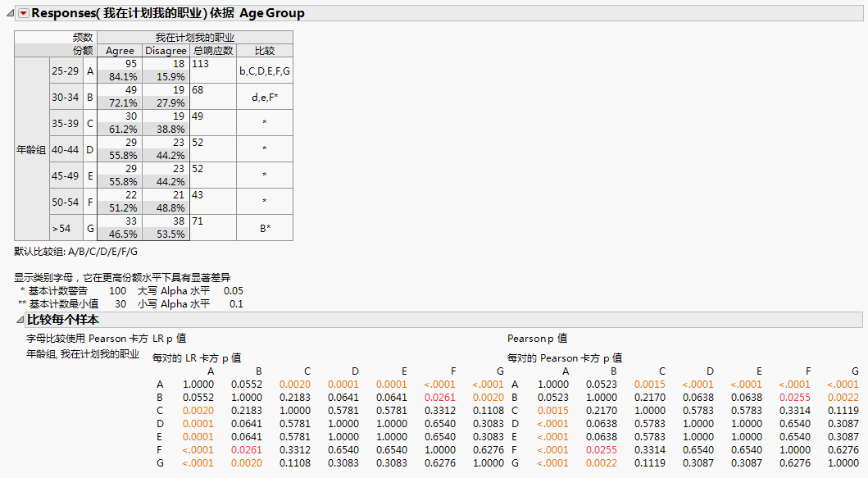The image size is (868, 478).
Task: Click the 每对的 LR 卡方 p 值 table title
Action: click(x=197, y=357)
